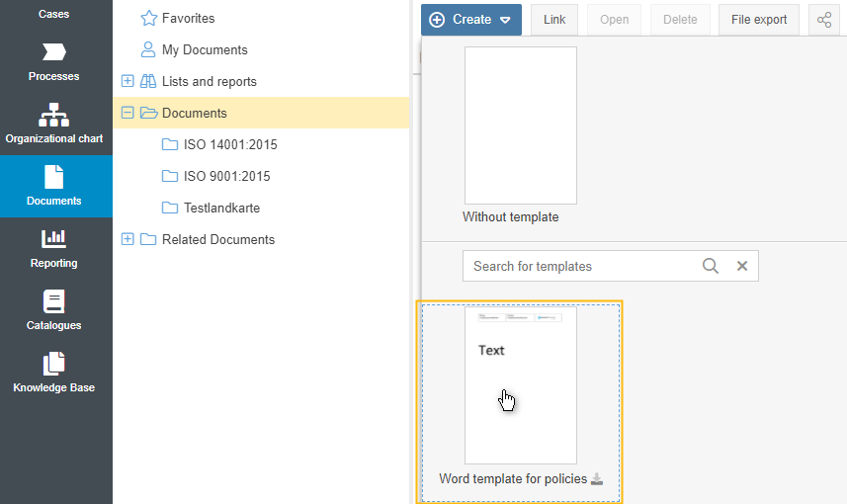Choose the Without template blank thumbnail
The width and height of the screenshot is (847, 504).
(520, 126)
